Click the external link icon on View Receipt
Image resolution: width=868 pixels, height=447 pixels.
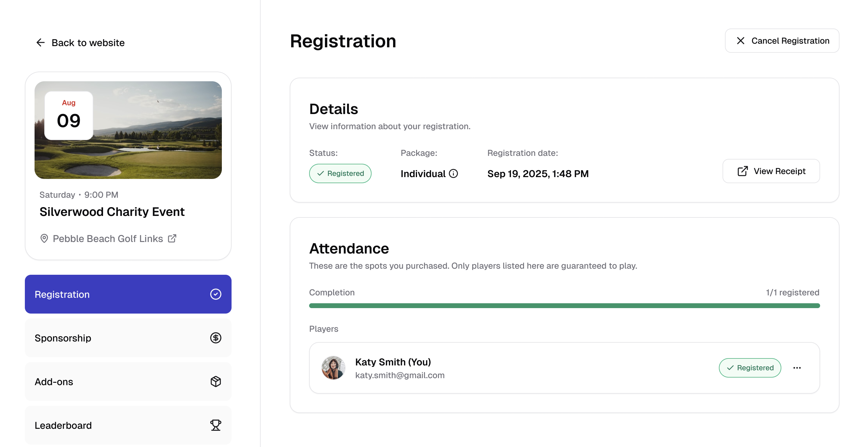coord(742,171)
